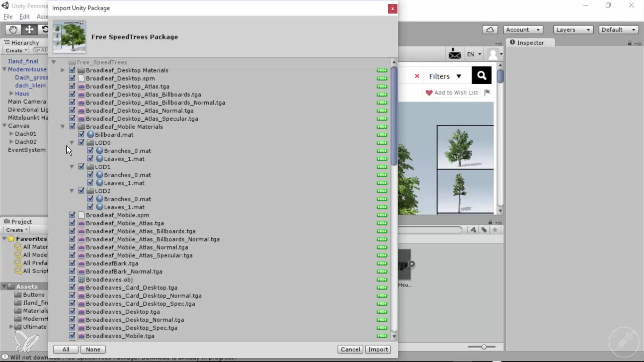Open Hierarchy Create menu
This screenshot has width=644, height=362.
pyautogui.click(x=16, y=51)
